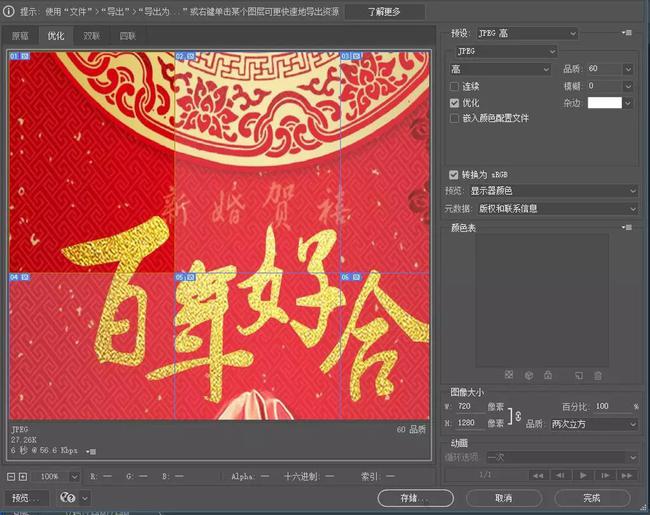
Task: Open the 两次立方 resample quality dropdown
Action: (593, 424)
